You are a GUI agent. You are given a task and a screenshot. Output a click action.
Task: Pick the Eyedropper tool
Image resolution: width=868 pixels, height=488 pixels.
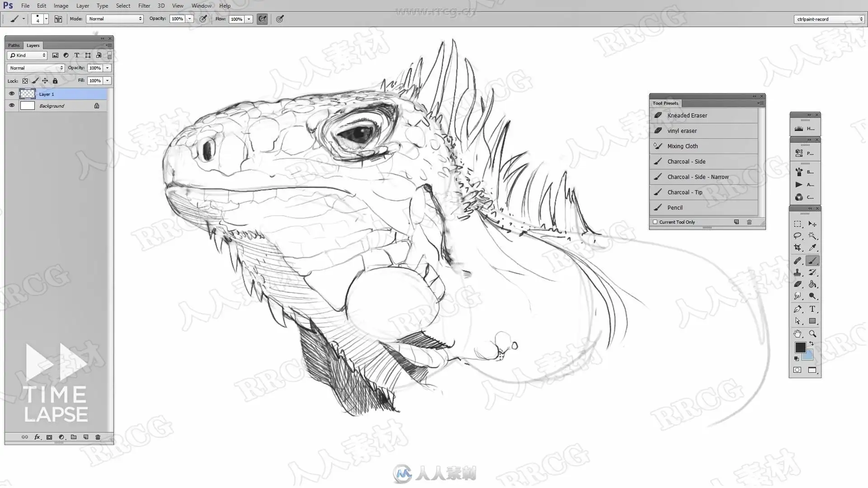[812, 248]
